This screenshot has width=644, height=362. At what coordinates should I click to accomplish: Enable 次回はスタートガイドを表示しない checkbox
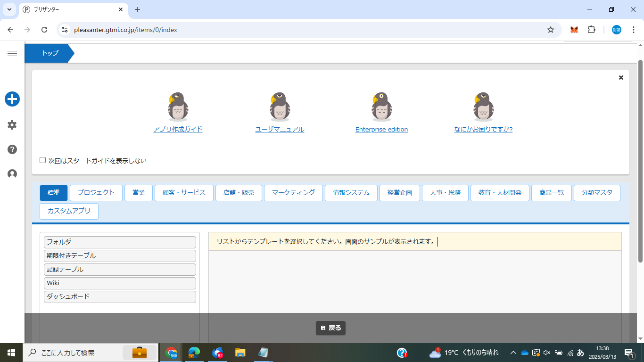point(43,160)
